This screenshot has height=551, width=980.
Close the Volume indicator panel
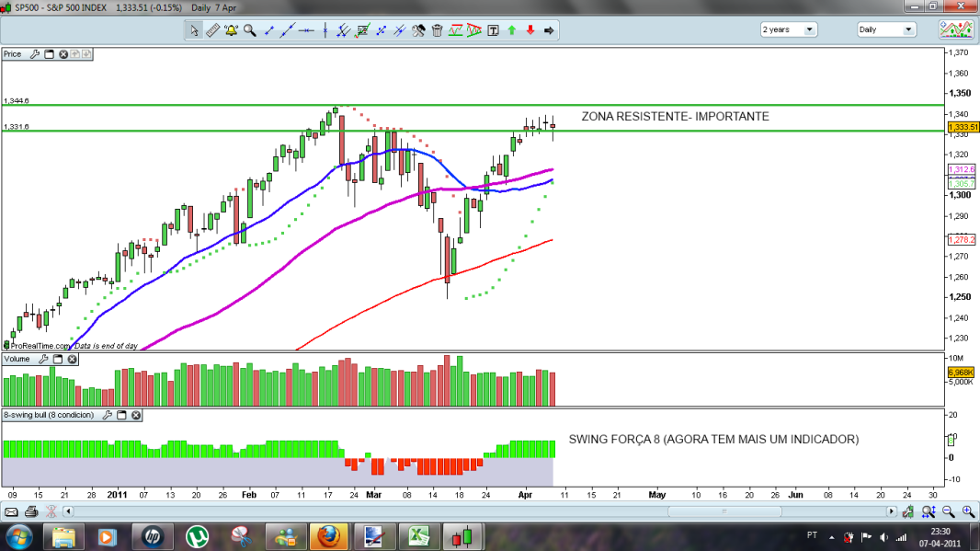(72, 359)
